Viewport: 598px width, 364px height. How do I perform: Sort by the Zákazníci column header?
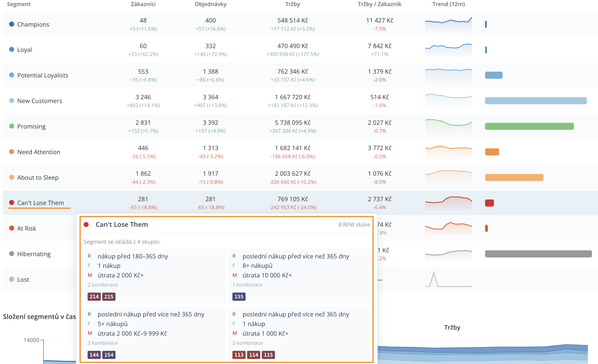tap(143, 4)
